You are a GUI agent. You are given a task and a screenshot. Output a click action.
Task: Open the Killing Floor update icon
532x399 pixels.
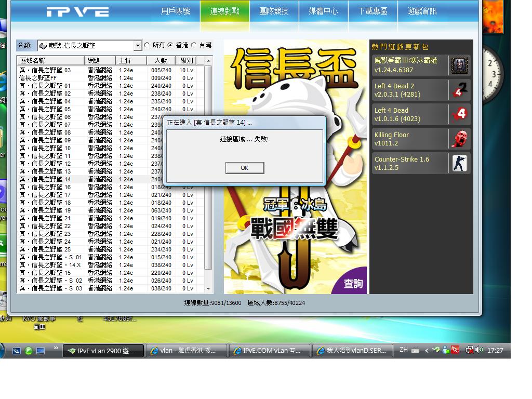pos(459,139)
